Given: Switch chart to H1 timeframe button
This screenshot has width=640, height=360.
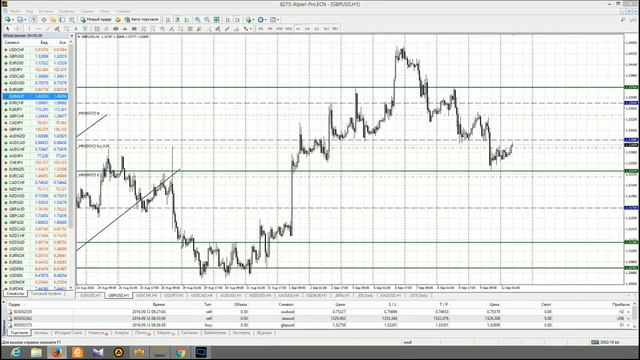Looking at the screenshot, I should pos(298,29).
